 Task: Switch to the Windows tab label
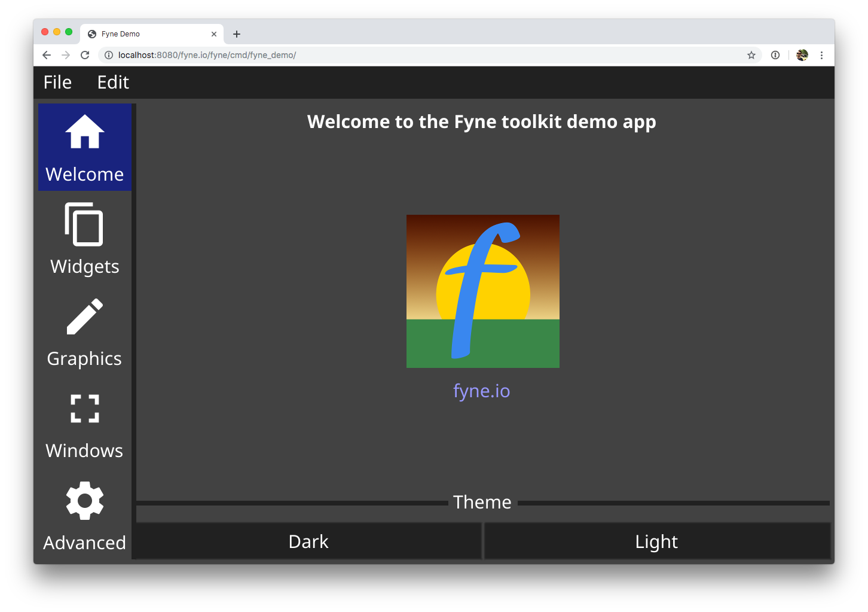84,450
